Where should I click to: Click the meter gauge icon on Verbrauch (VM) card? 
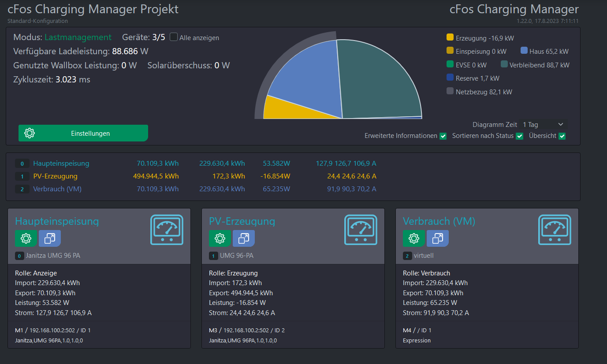click(555, 230)
